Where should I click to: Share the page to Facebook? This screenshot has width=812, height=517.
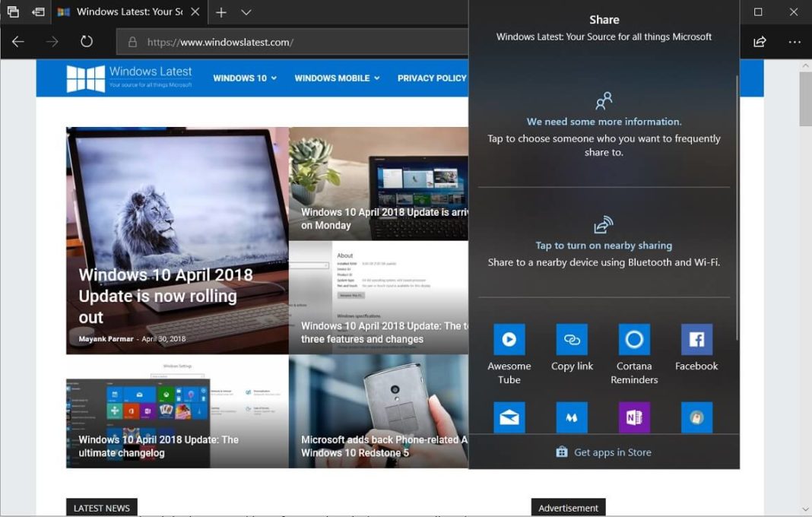tap(696, 339)
